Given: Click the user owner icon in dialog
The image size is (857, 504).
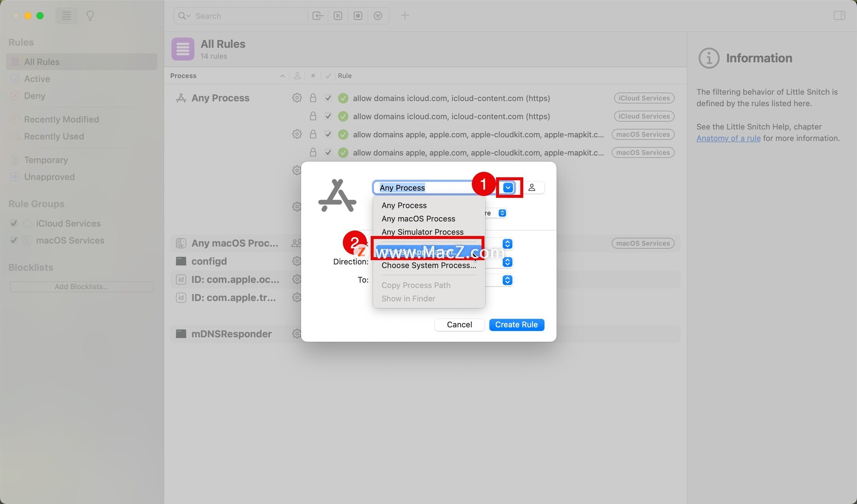Looking at the screenshot, I should [x=532, y=188].
